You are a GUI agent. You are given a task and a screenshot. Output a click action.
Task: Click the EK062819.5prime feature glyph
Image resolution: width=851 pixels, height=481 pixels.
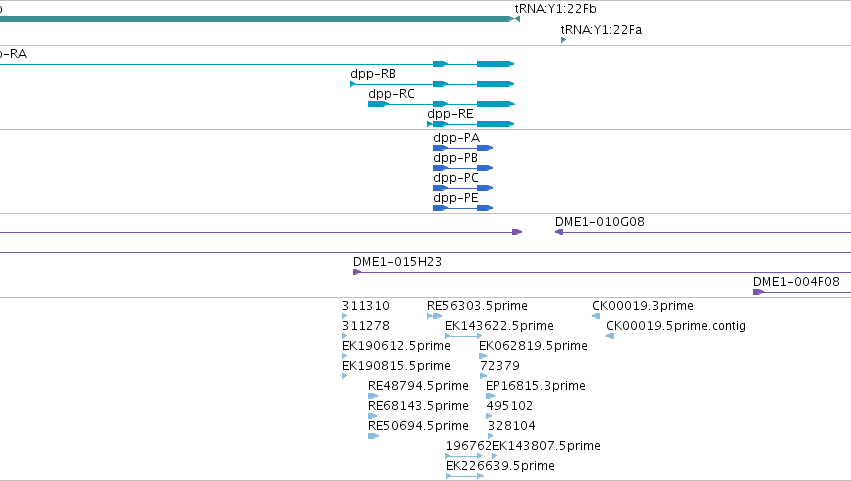pos(483,356)
